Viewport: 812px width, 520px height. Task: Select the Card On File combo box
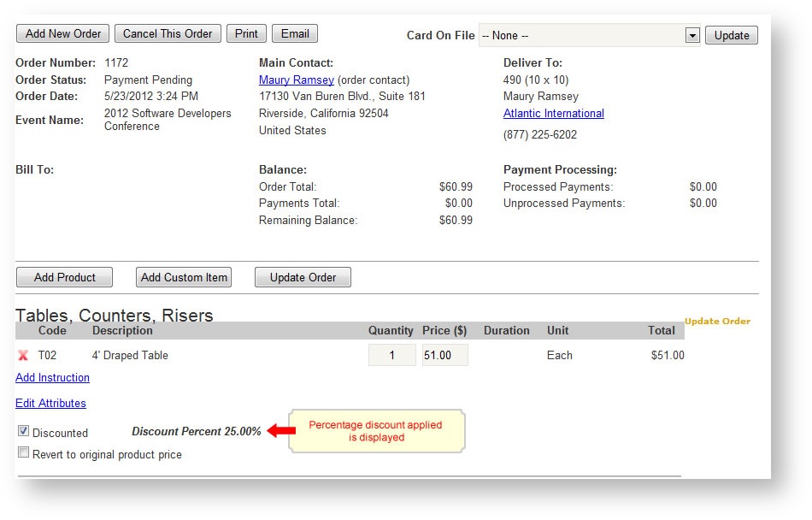coord(581,36)
